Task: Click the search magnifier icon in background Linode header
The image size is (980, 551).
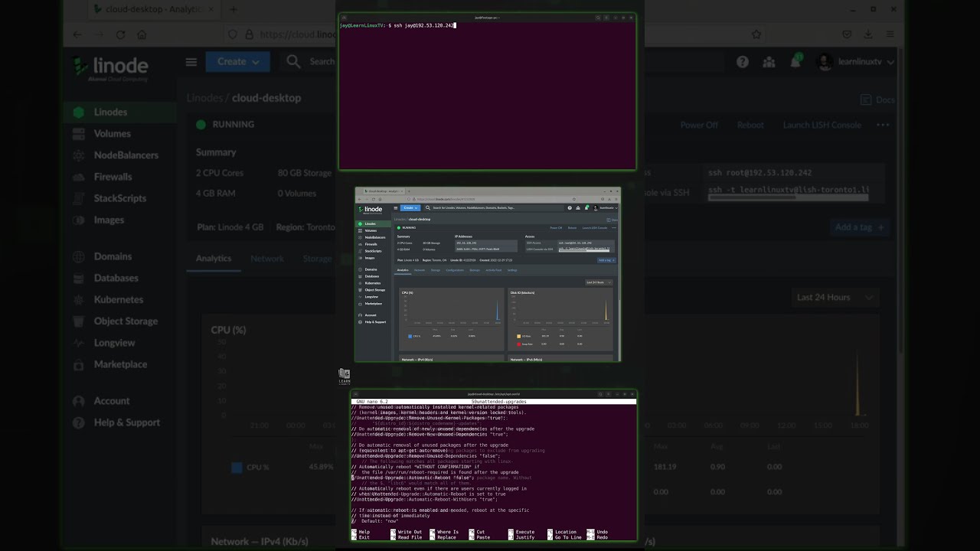Action: coord(293,61)
